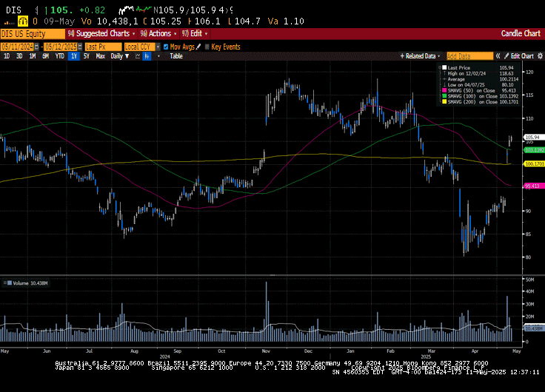Open the start date calendar picker
Screen dimensions: 545x392
pyautogui.click(x=36, y=46)
